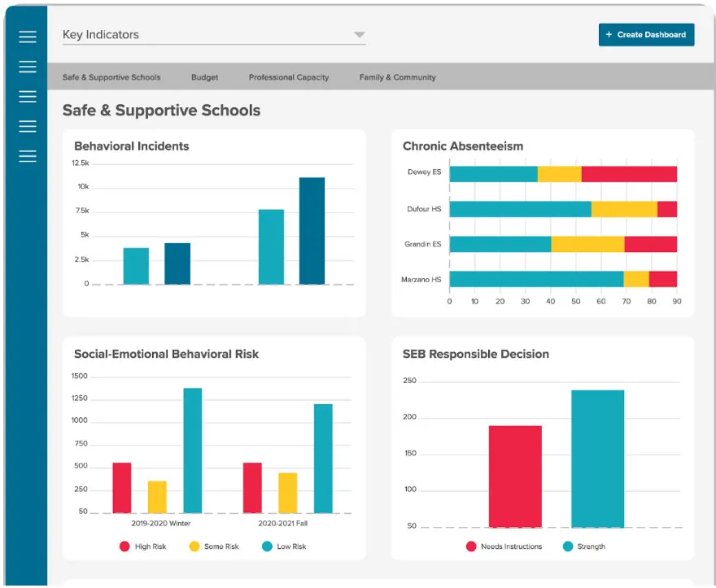Click the plus icon on Create Dashboard
The height and width of the screenshot is (588, 716).
click(x=609, y=35)
